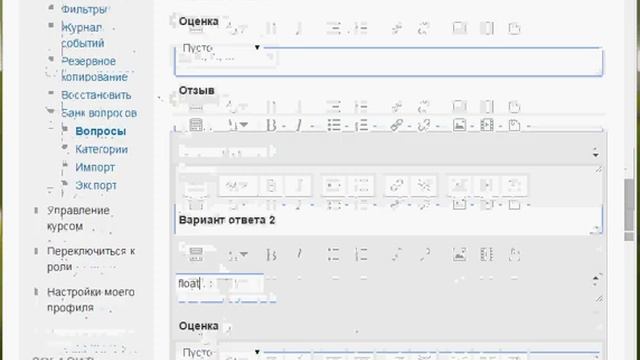Apply bold in the float answer editor
Image resolution: width=640 pixels, height=360 pixels.
pos(271,255)
